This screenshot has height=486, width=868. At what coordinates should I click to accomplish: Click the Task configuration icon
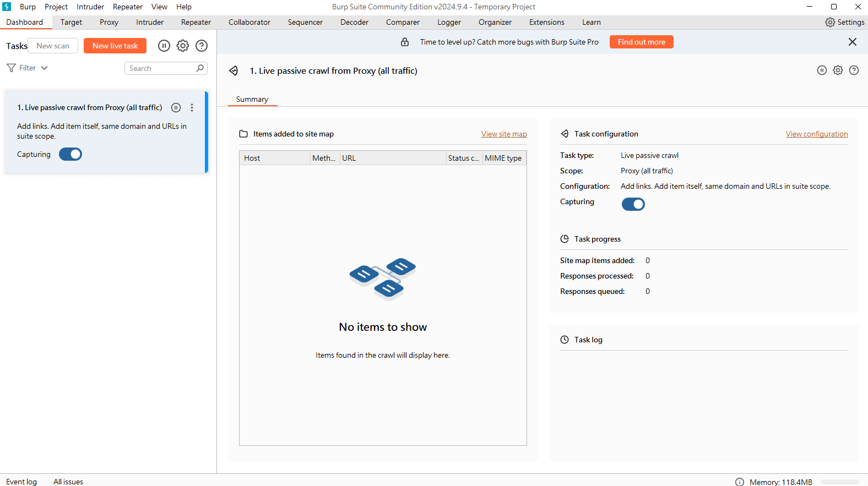[565, 134]
